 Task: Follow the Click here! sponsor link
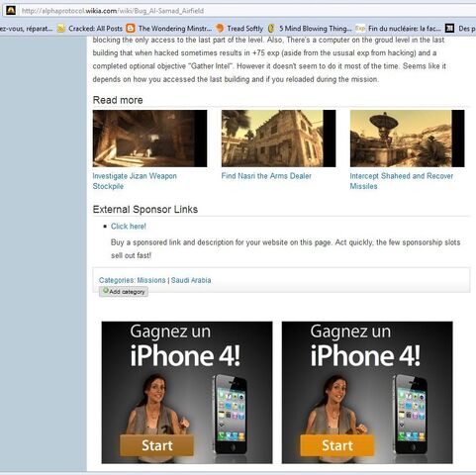click(x=129, y=227)
